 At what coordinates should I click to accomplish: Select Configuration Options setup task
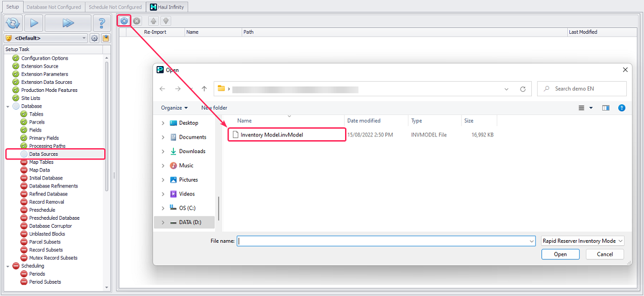tap(45, 58)
